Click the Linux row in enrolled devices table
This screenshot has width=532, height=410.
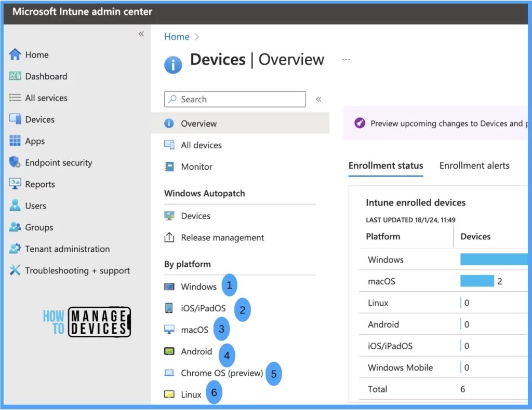coord(443,303)
